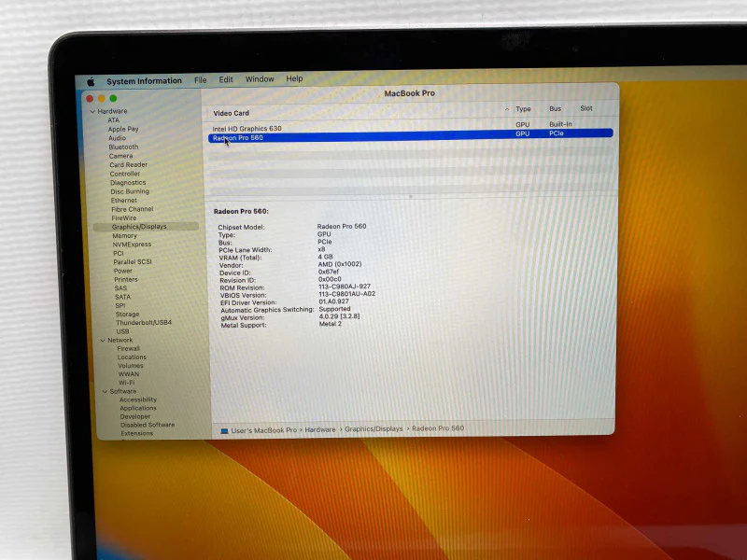Click the MacBook Pro icon in path bar

point(224,431)
